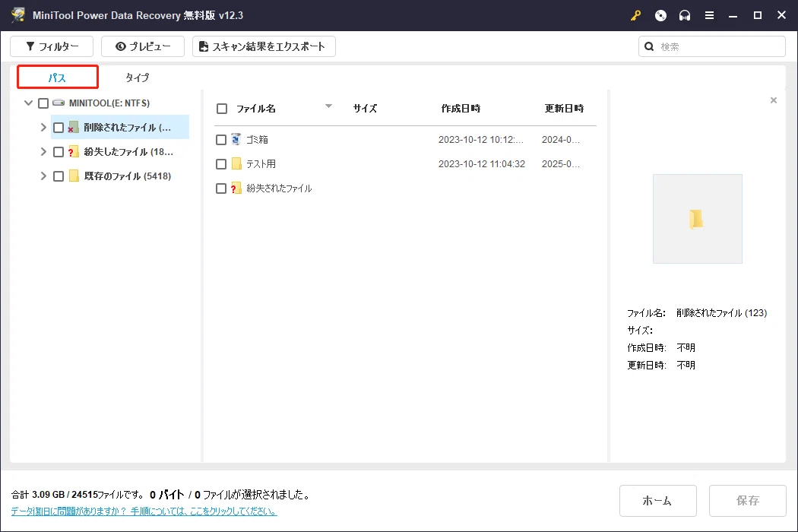
Task: Check the ゴミ箱 row checkbox
Action: click(221, 140)
